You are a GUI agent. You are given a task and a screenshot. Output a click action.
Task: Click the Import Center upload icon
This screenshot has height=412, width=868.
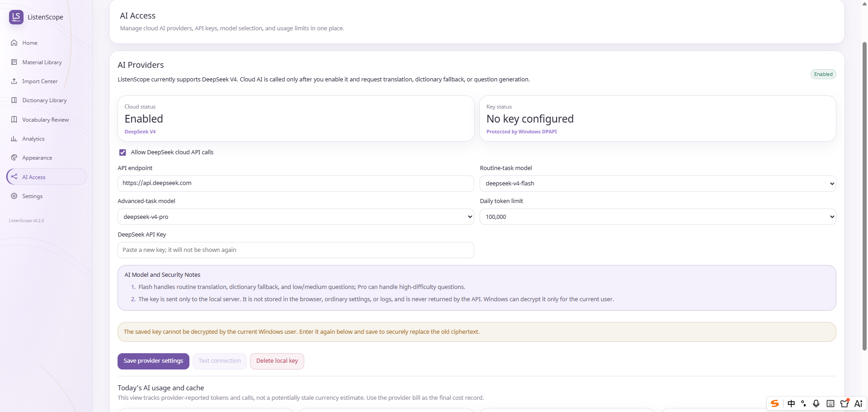click(x=14, y=81)
